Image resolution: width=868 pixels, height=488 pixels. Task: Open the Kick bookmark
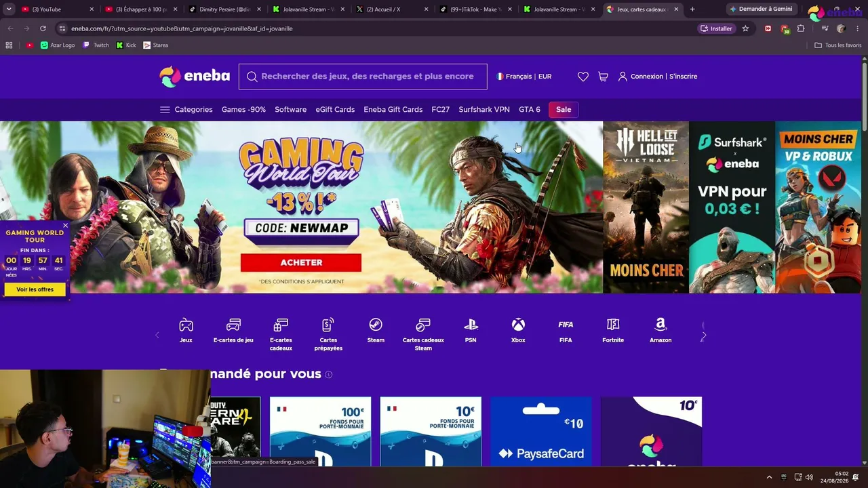pos(126,45)
